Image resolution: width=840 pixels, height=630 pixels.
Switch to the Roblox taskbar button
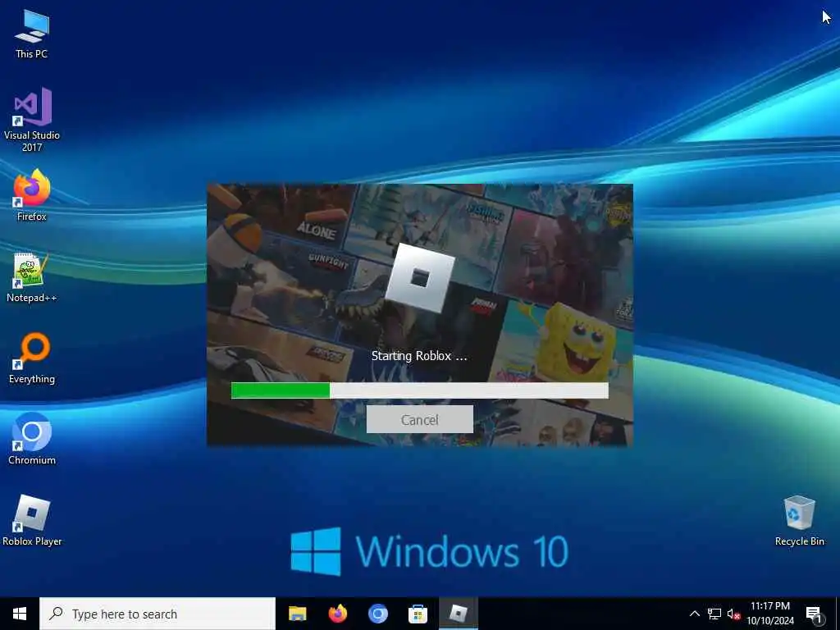pyautogui.click(x=458, y=614)
